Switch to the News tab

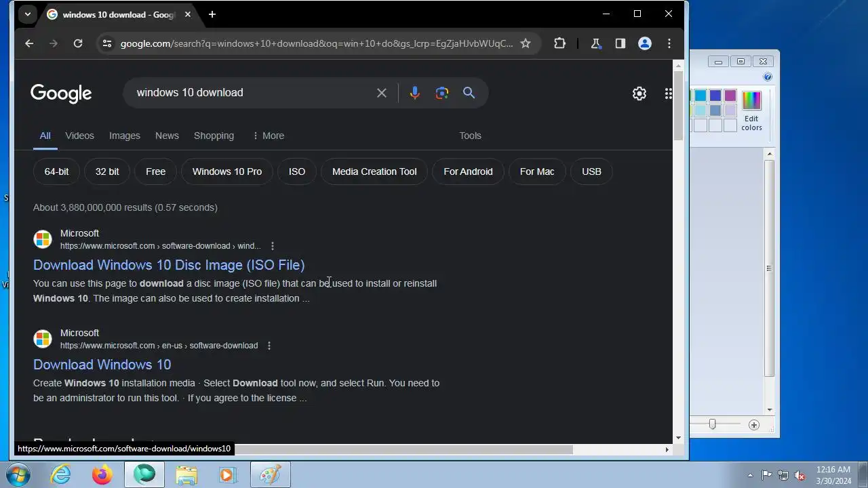[167, 136]
